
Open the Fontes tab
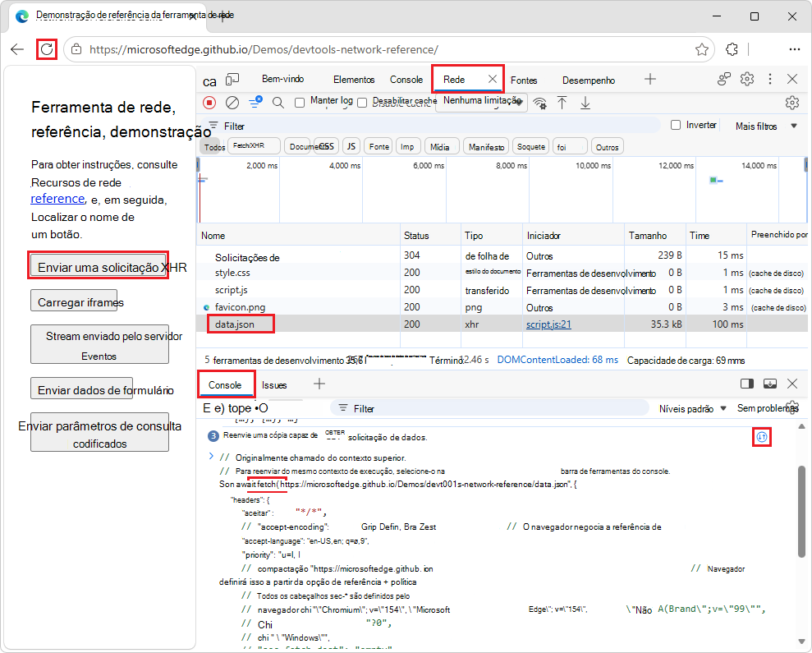pyautogui.click(x=524, y=80)
